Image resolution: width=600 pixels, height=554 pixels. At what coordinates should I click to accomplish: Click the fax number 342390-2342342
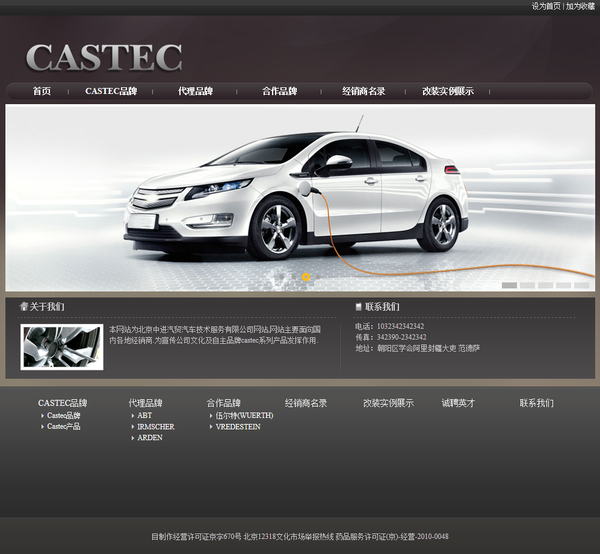click(401, 337)
